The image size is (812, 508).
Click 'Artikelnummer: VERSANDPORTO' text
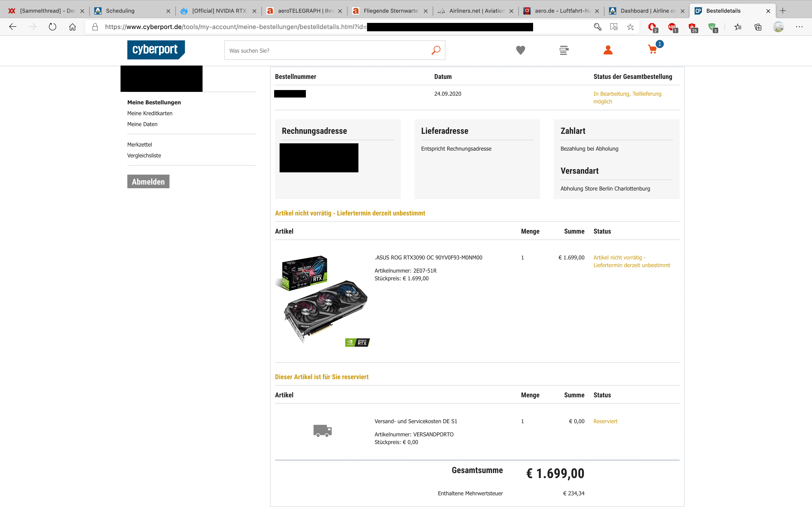(x=414, y=434)
